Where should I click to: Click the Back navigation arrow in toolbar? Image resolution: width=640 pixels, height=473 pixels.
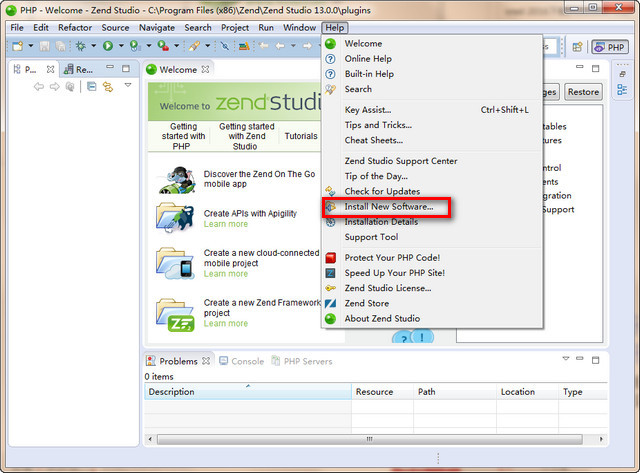280,46
